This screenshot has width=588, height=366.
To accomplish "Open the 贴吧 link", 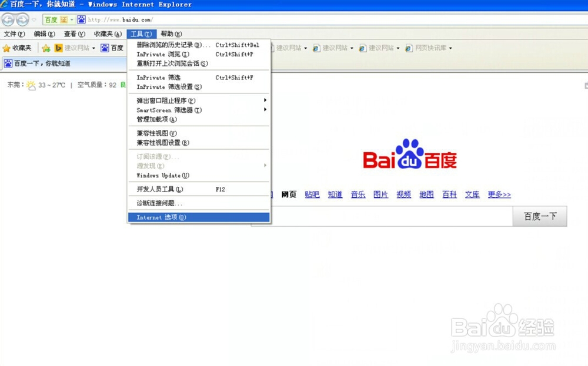I will click(x=312, y=194).
